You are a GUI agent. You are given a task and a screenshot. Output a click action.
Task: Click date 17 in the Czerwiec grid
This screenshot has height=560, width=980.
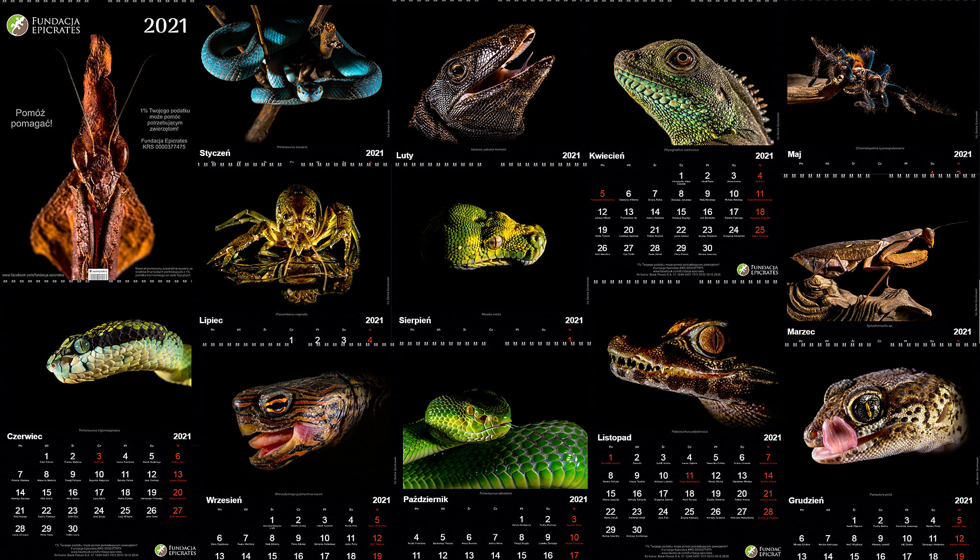tap(99, 493)
